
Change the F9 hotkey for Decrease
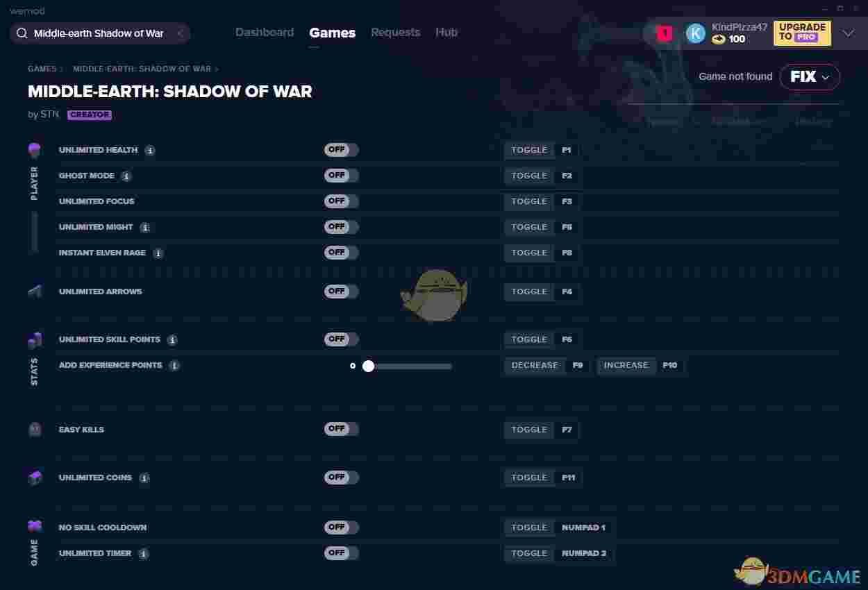[578, 365]
